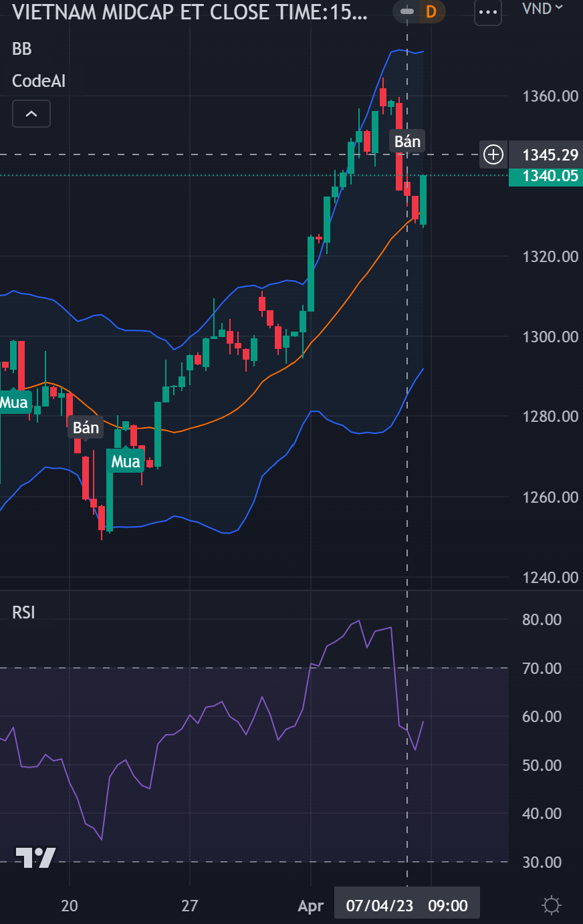Screen dimensions: 583x924
Task: Click the 1300.00 price axis label
Action: [550, 337]
